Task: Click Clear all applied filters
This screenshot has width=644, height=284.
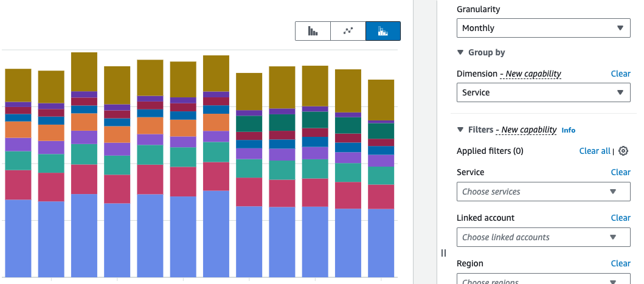Action: coord(595,151)
